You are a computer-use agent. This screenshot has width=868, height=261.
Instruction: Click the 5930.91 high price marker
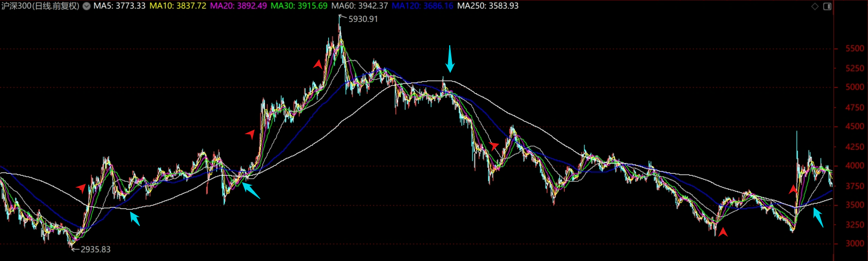pos(363,19)
